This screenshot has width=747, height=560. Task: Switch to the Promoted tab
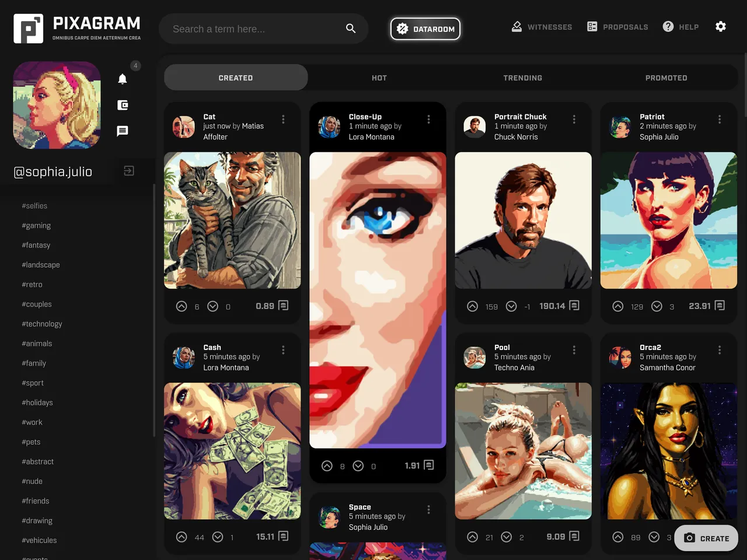666,78
